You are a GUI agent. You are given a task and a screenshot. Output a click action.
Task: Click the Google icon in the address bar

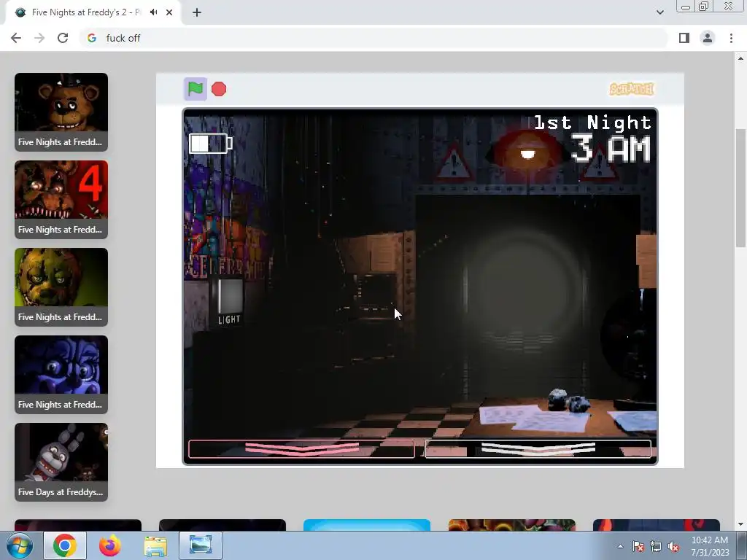[92, 38]
